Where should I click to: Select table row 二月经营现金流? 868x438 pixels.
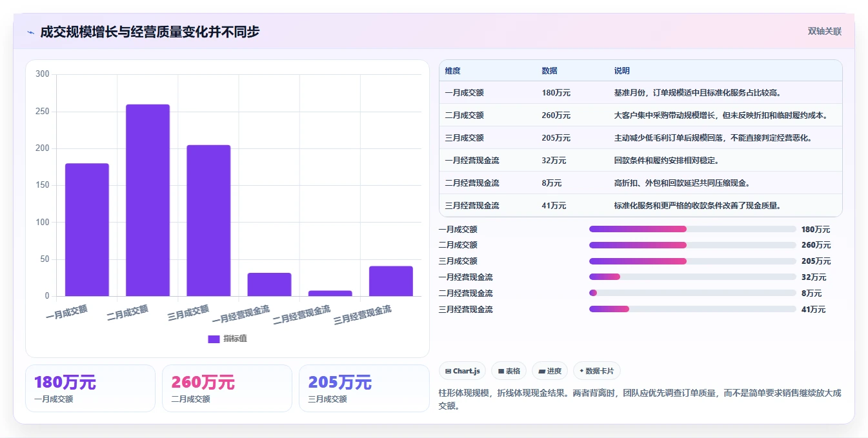[x=641, y=183]
